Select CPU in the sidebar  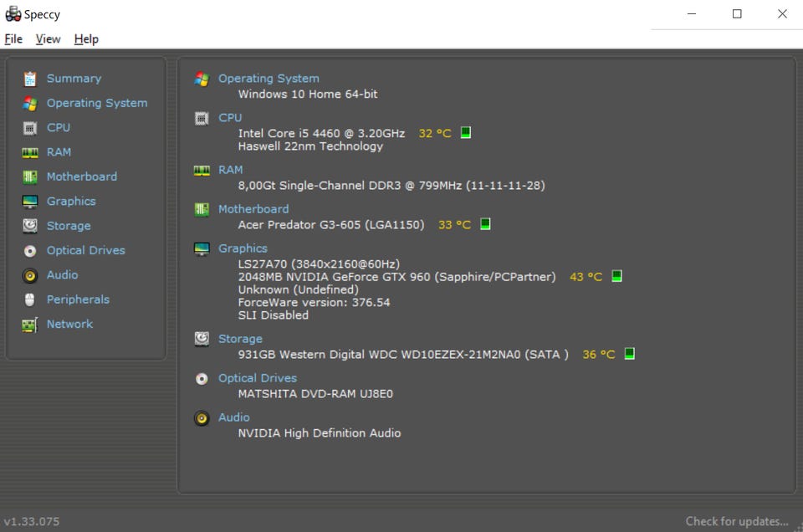point(59,127)
